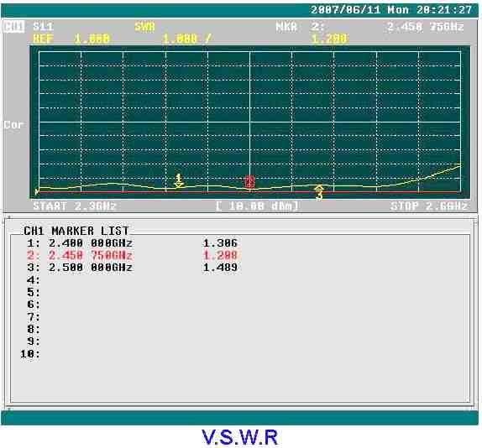The width and height of the screenshot is (482, 448).
Task: Click the date and time stamp
Action: pyautogui.click(x=391, y=10)
